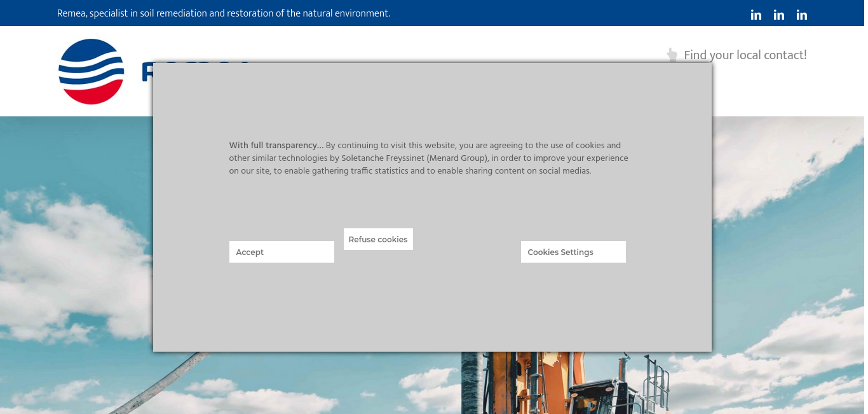Click the Accept cookies button
The width and height of the screenshot is (868, 414).
[x=281, y=252]
